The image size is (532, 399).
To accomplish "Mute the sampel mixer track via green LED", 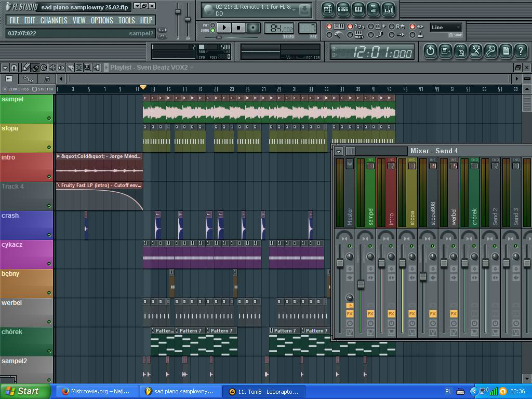I will tap(370, 246).
